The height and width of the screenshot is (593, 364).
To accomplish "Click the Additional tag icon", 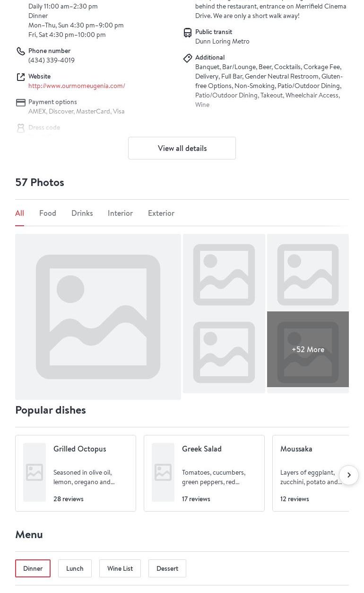I will click(188, 58).
